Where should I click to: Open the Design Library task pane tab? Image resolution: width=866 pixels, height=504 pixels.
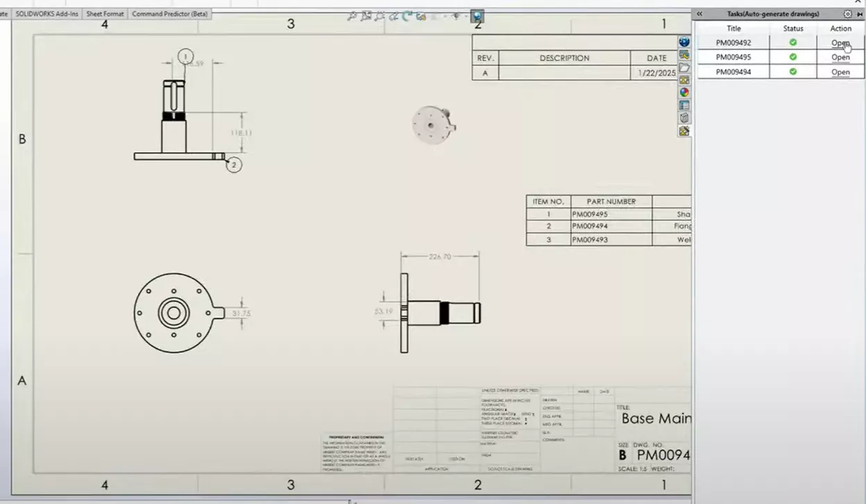684,55
